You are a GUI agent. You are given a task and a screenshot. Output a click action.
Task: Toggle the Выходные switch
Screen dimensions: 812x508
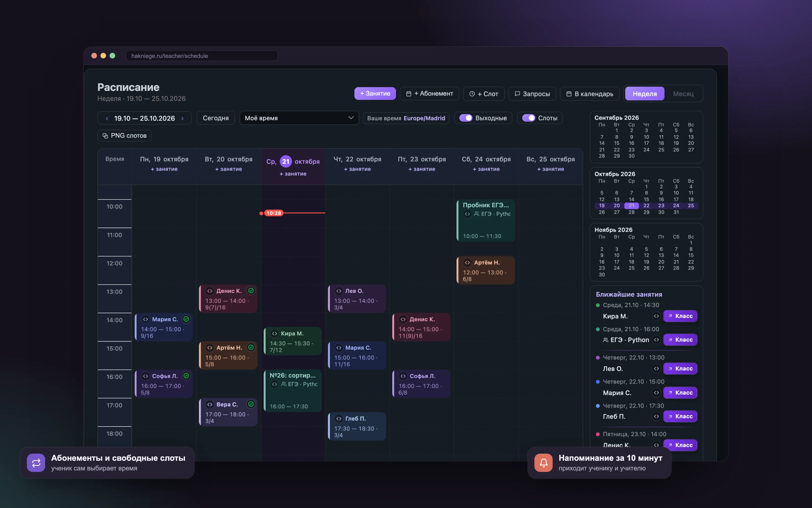pos(466,118)
